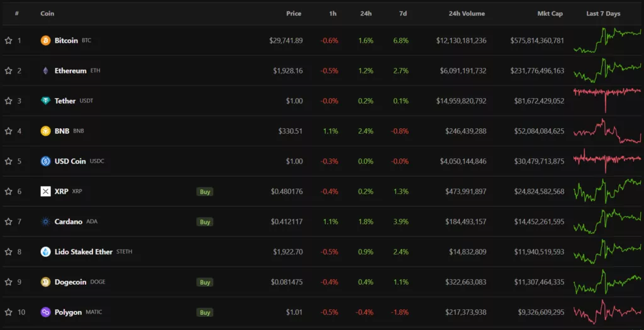Sort by the Price column header
644x330 pixels.
point(294,14)
